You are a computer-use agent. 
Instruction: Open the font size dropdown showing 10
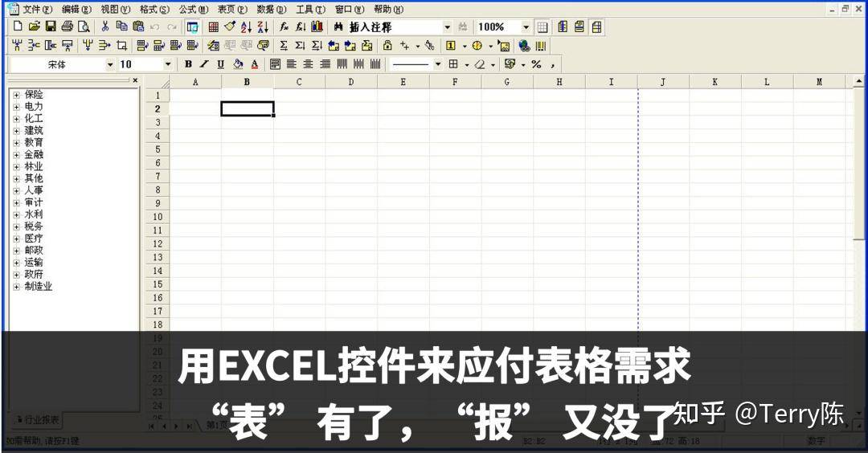pyautogui.click(x=168, y=65)
